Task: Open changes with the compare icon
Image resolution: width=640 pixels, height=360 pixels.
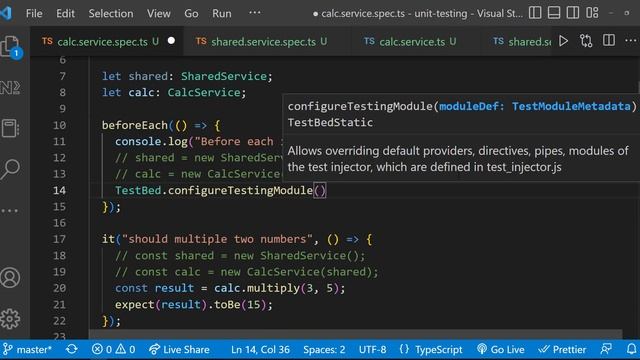Action: 586,41
